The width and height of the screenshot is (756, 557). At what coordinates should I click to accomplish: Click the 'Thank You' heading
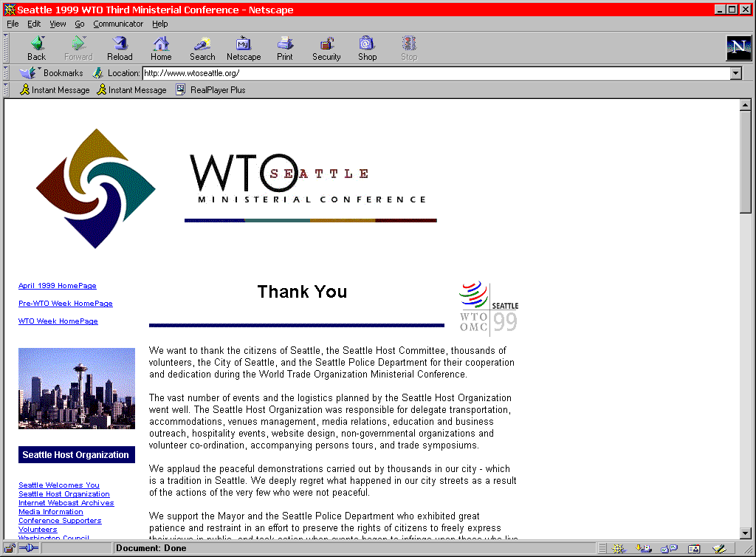point(302,292)
